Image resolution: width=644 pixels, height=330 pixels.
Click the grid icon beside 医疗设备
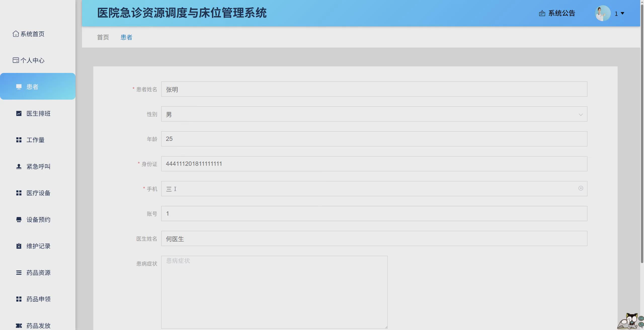click(x=19, y=193)
